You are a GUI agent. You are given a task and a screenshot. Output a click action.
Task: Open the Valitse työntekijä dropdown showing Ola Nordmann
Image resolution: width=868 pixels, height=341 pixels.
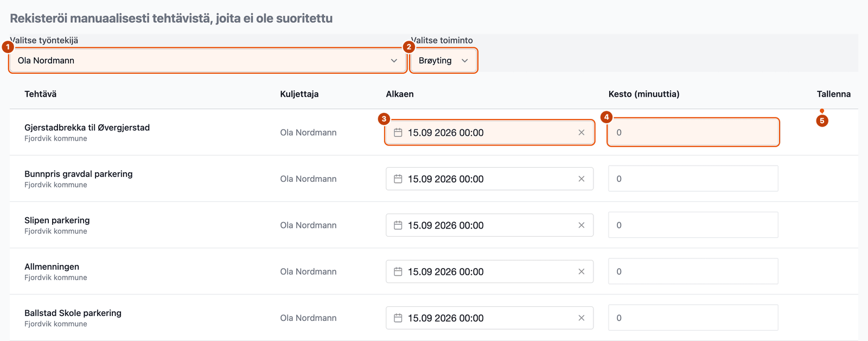tap(207, 60)
